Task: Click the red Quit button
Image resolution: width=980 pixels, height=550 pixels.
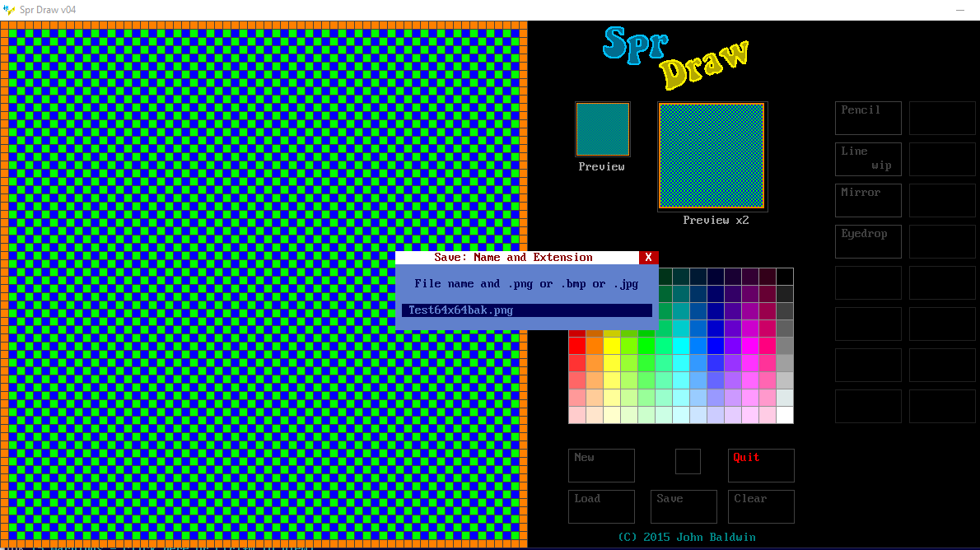Action: (x=761, y=465)
